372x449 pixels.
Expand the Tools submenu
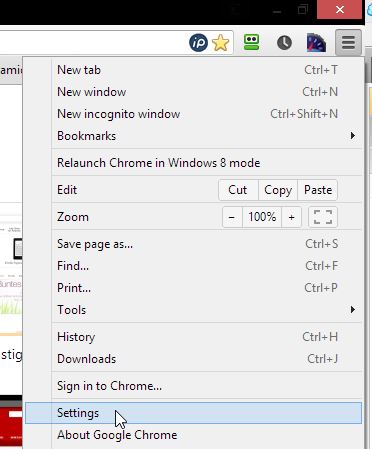pos(207,310)
